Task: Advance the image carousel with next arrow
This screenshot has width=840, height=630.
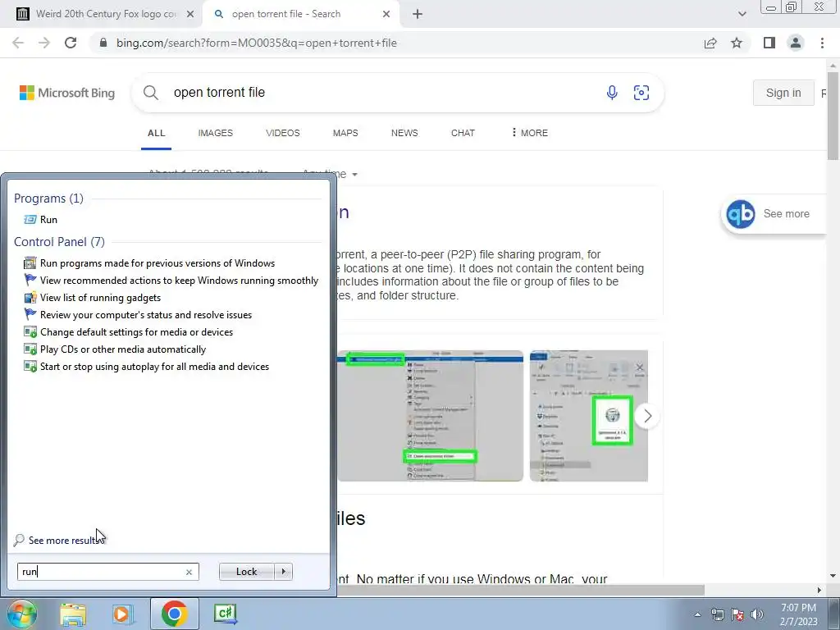Action: (648, 416)
